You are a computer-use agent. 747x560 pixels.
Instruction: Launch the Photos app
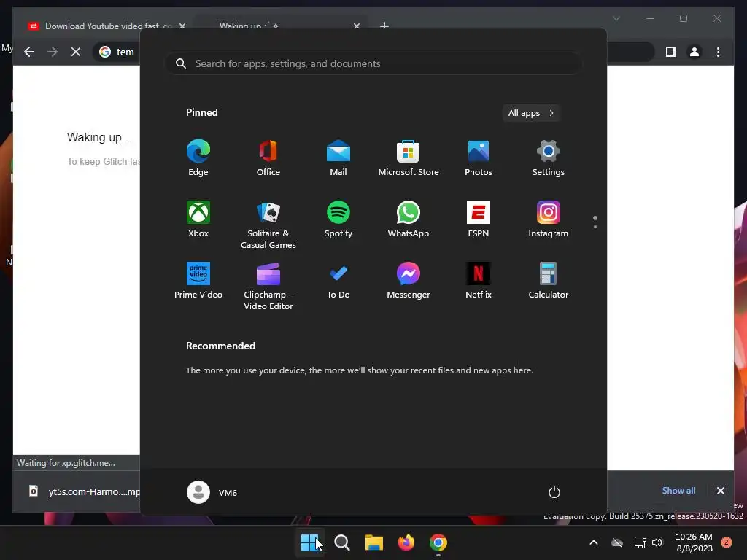(479, 158)
